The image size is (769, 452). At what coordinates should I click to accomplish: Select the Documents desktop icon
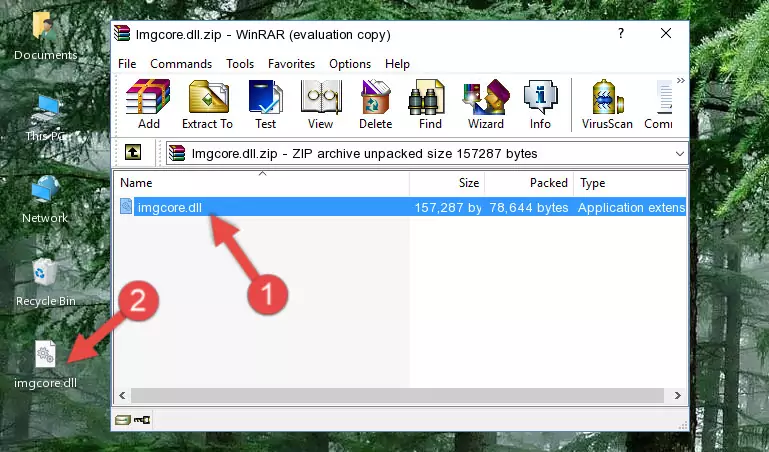(x=46, y=37)
